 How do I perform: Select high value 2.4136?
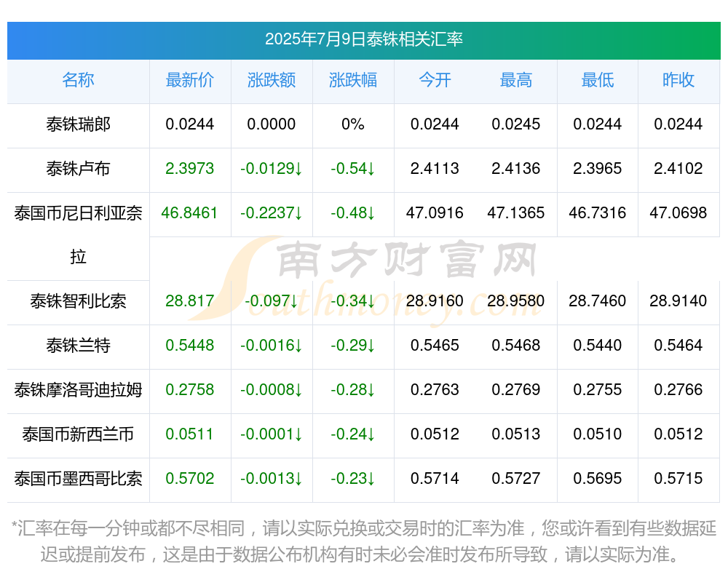click(x=516, y=169)
